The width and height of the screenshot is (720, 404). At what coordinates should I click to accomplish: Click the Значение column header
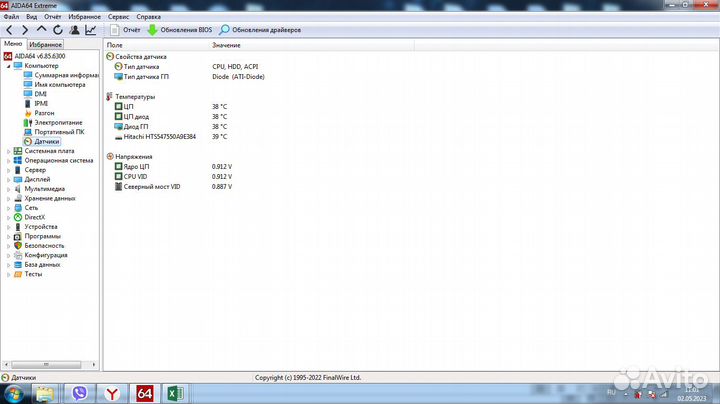pos(226,46)
